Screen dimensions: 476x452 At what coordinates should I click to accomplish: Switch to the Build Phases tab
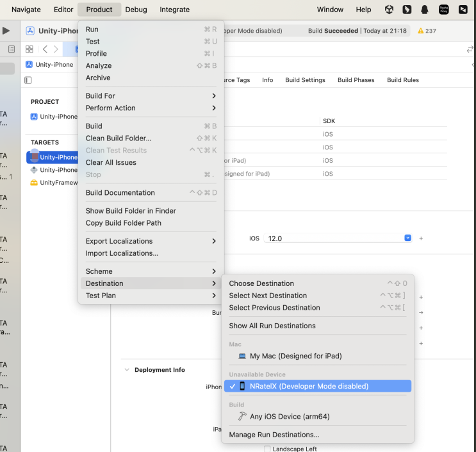tap(356, 80)
